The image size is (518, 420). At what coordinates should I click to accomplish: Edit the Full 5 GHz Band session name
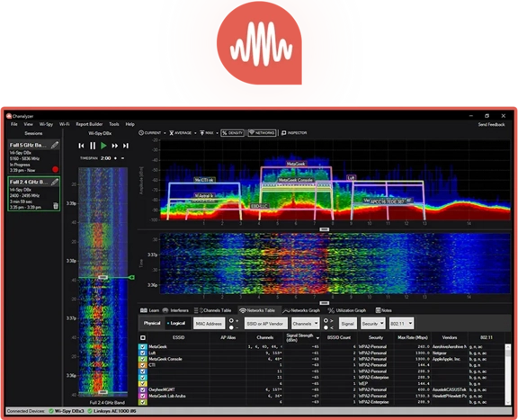[x=55, y=145]
